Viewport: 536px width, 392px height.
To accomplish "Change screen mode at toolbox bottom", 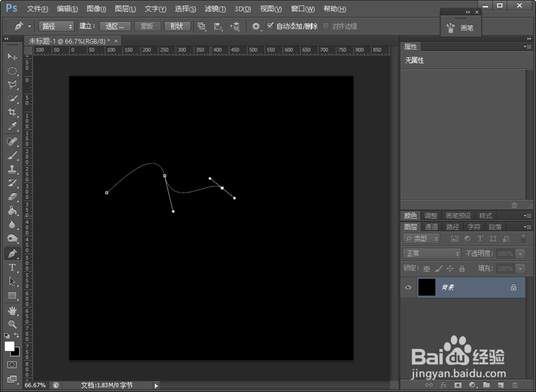I will click(x=12, y=379).
